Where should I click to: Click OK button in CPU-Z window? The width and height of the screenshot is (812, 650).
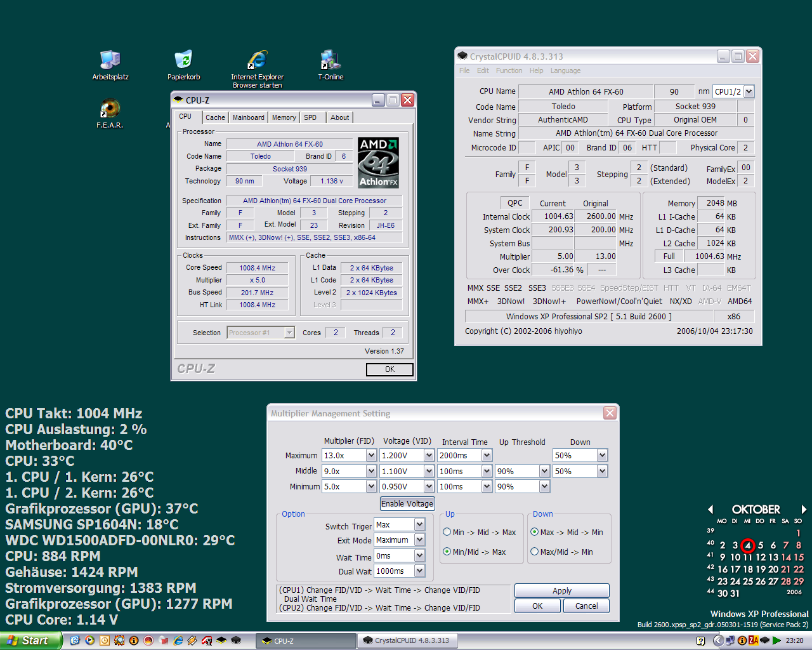(390, 369)
